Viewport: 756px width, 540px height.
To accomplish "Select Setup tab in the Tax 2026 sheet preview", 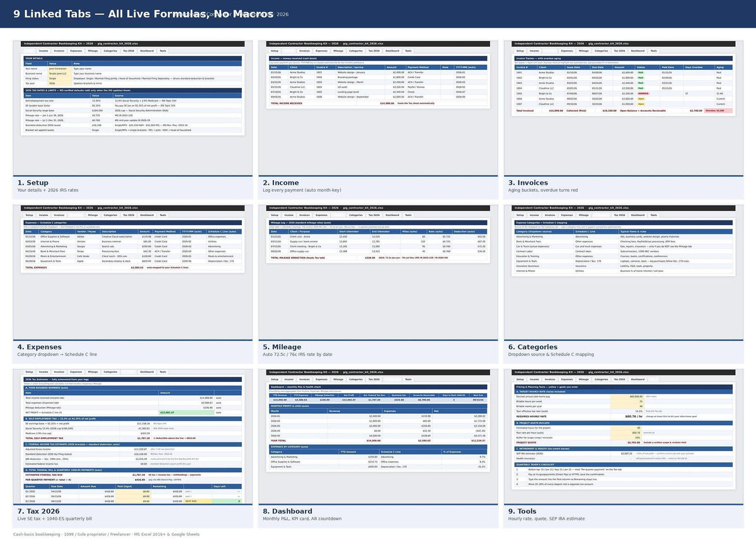I will (29, 372).
